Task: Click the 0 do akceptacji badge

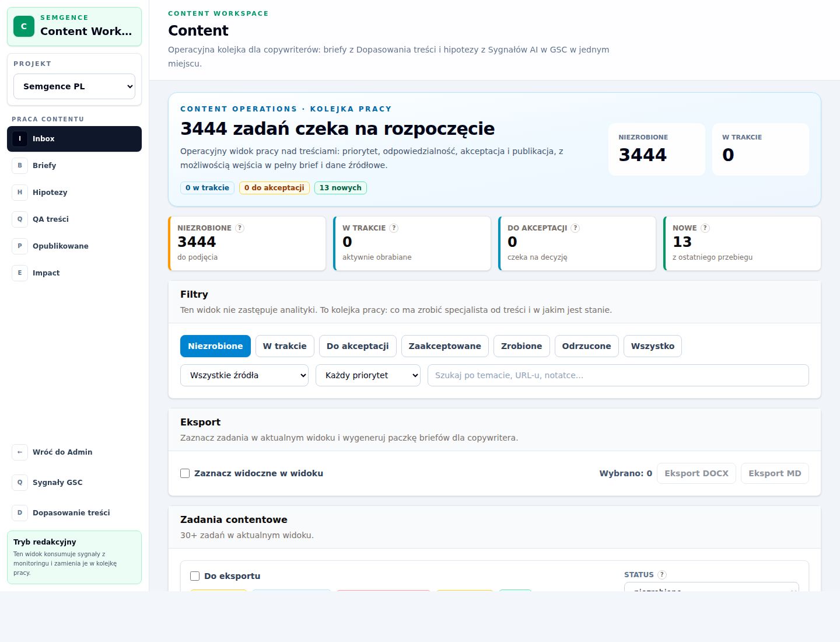Action: [x=274, y=188]
